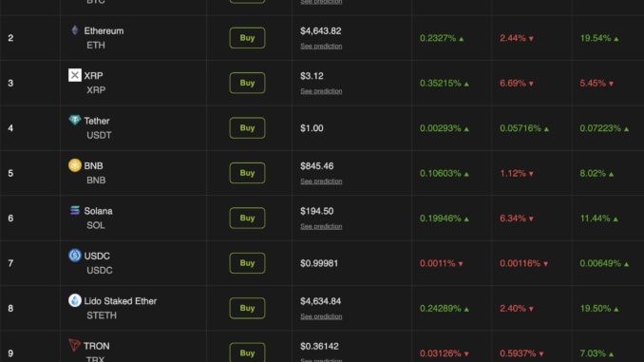The image size is (644, 362).
Task: Click the $3.12 XRP price
Action: 312,76
